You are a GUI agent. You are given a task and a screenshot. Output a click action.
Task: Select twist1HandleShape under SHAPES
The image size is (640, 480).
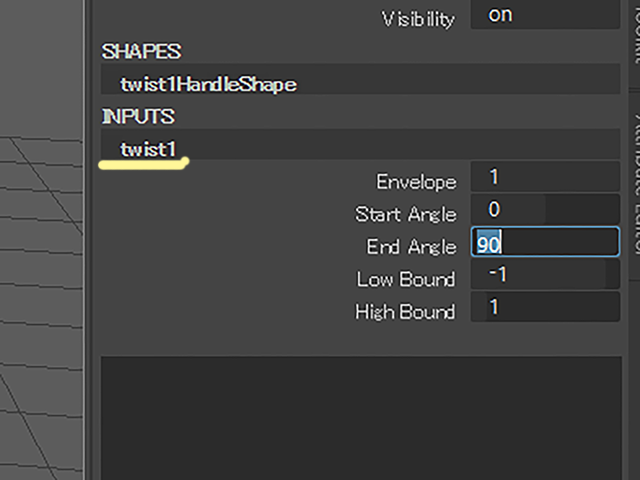(208, 84)
